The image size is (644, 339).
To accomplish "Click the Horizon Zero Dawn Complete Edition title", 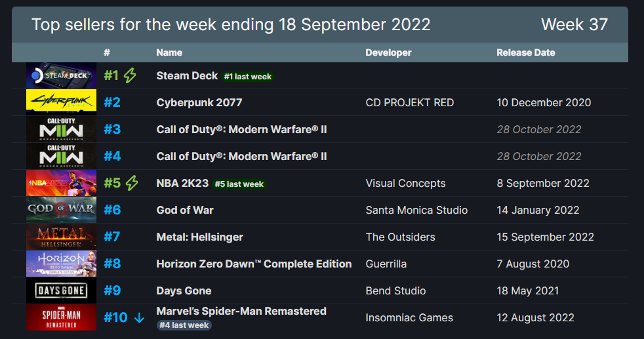I will point(254,264).
